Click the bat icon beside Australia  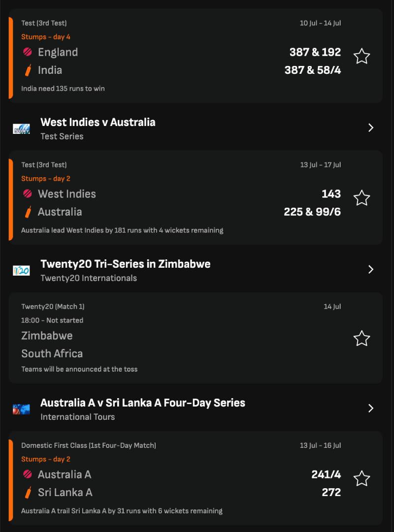[x=28, y=212]
